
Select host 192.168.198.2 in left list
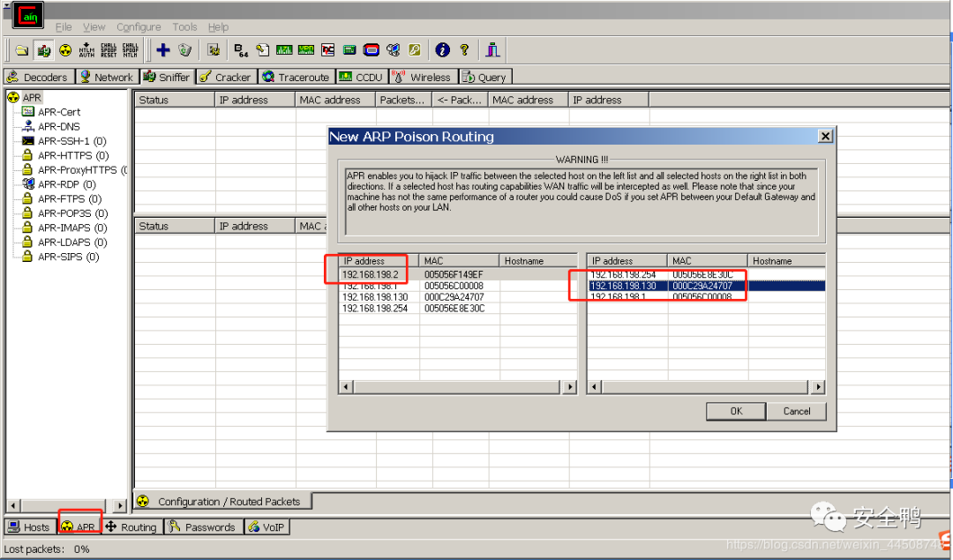371,274
